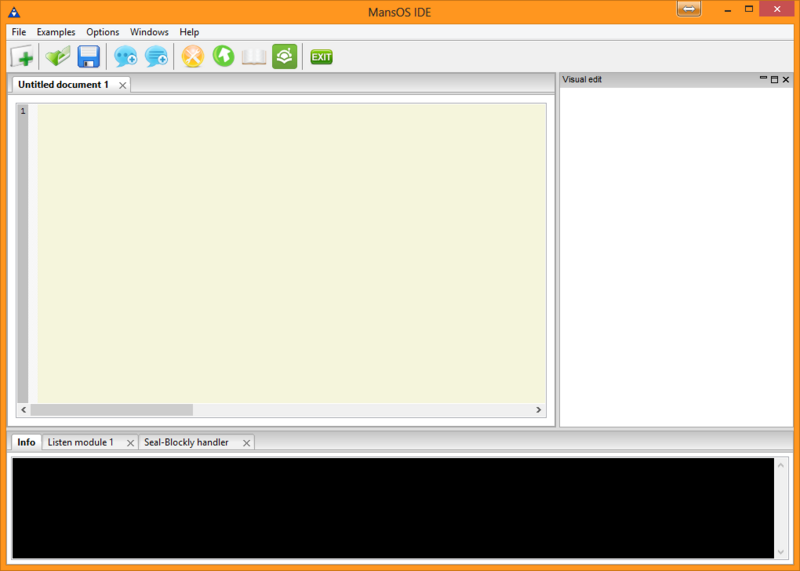The width and height of the screenshot is (800, 571).
Task: Maximize the Visual edit panel
Action: [774, 79]
